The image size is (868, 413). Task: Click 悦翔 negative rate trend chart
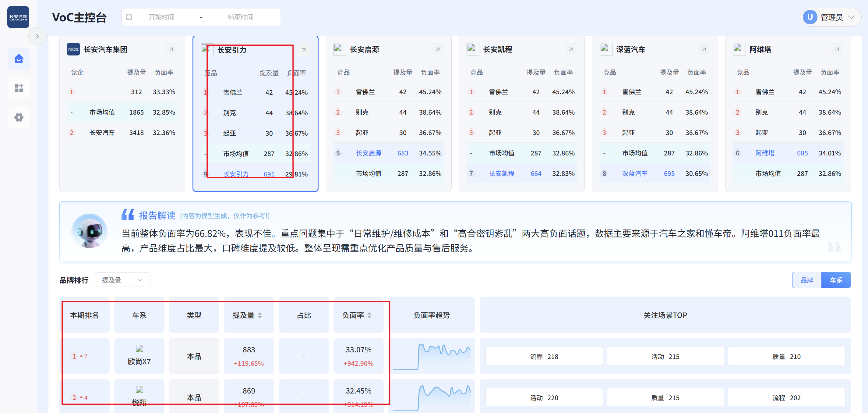432,397
